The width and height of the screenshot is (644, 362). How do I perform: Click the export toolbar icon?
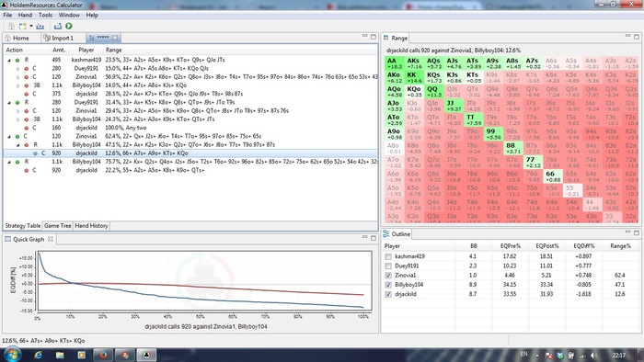[x=58, y=26]
